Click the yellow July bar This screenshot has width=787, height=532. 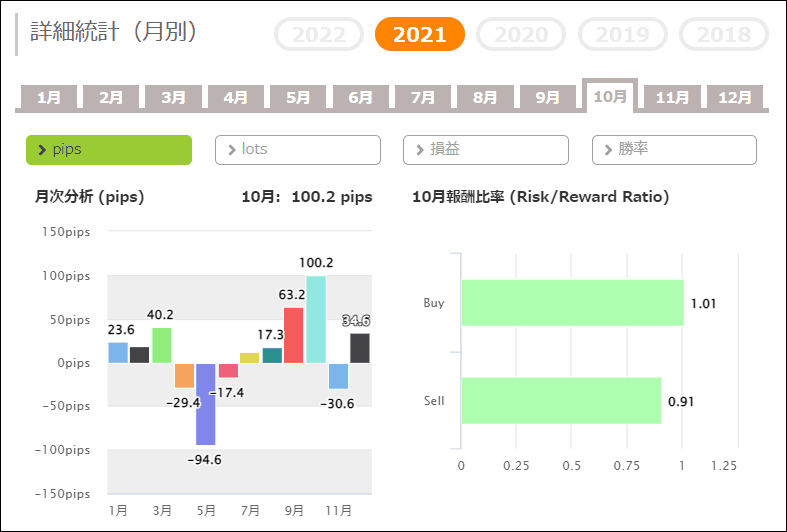point(250,358)
